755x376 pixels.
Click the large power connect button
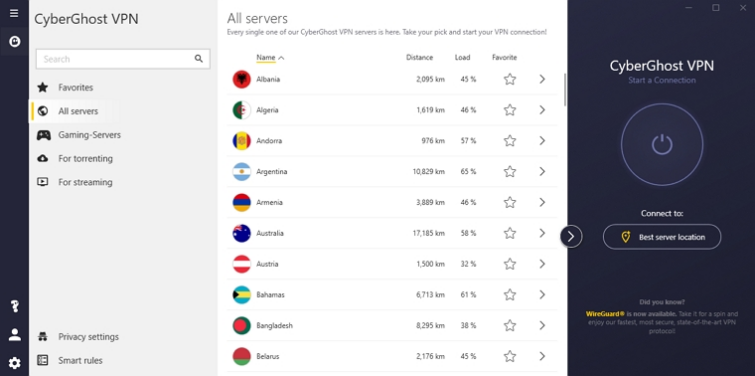click(x=662, y=144)
